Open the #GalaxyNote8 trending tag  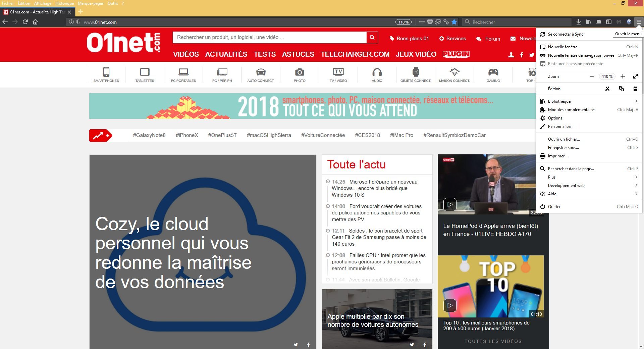[149, 135]
